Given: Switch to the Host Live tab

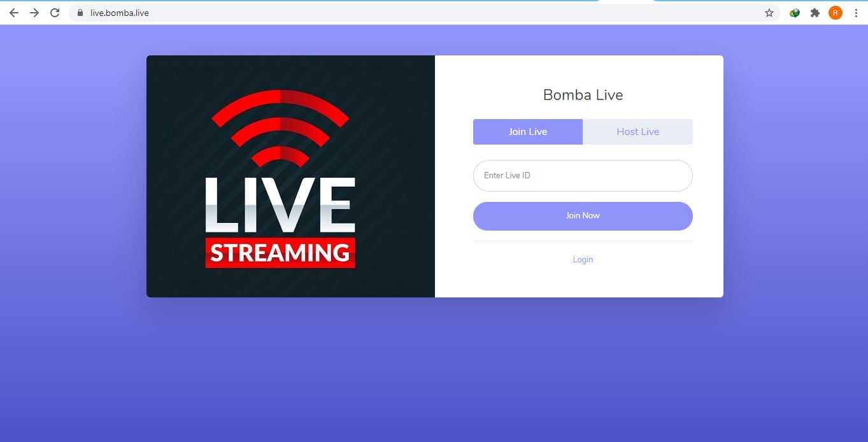Looking at the screenshot, I should pos(637,132).
